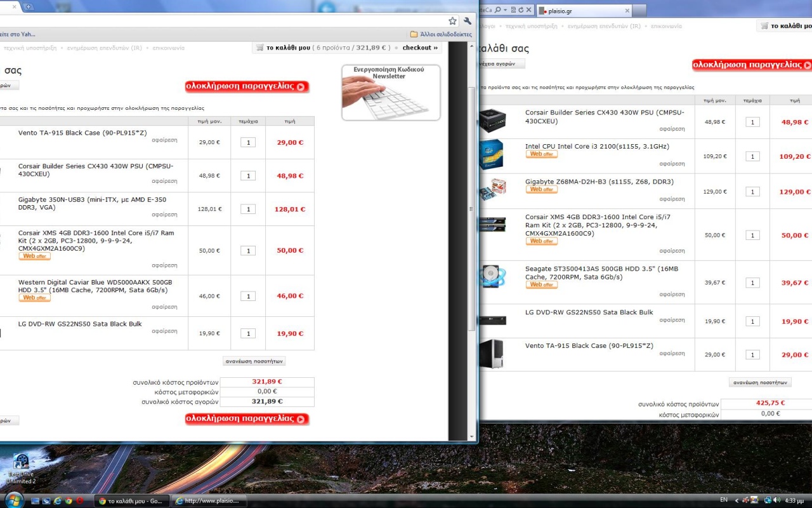
Task: Click the newsletter activation banner image
Action: 391,93
